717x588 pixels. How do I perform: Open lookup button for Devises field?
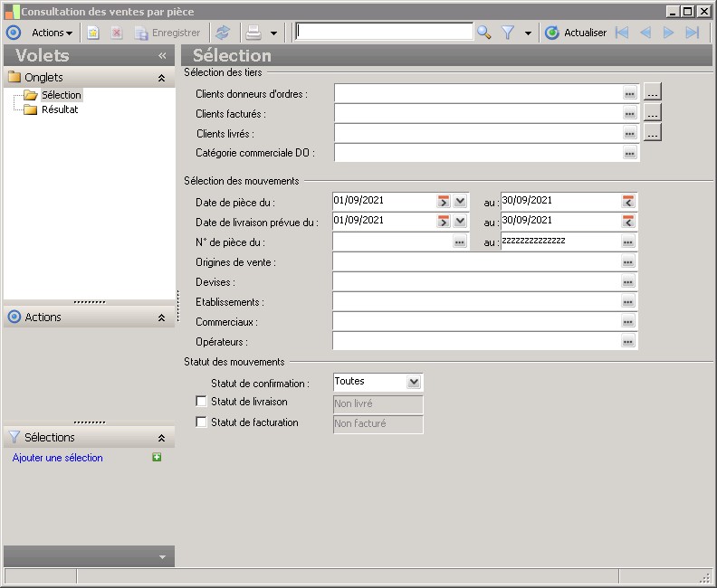pos(627,282)
